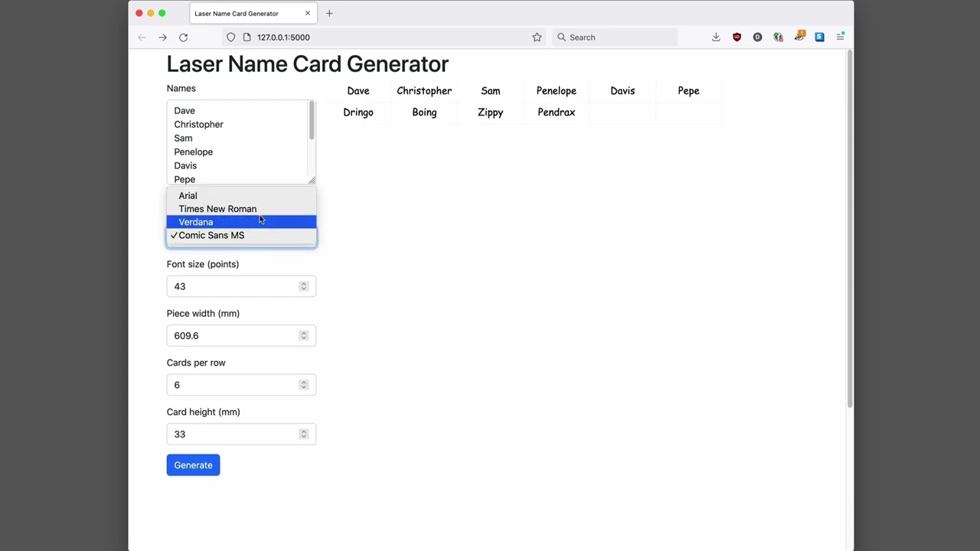Open the uBlock Origin extension
The width and height of the screenshot is (980, 551).
tap(737, 37)
